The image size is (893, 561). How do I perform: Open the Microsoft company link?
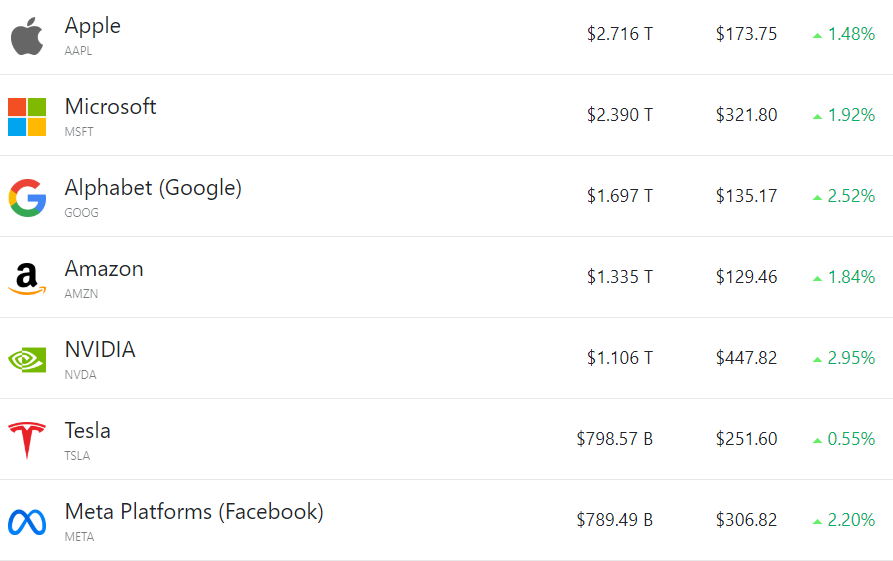point(110,107)
